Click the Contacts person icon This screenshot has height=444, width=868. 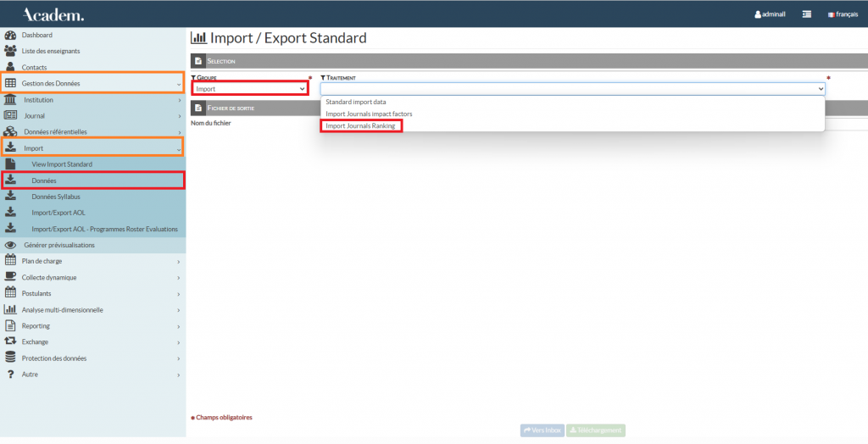10,67
